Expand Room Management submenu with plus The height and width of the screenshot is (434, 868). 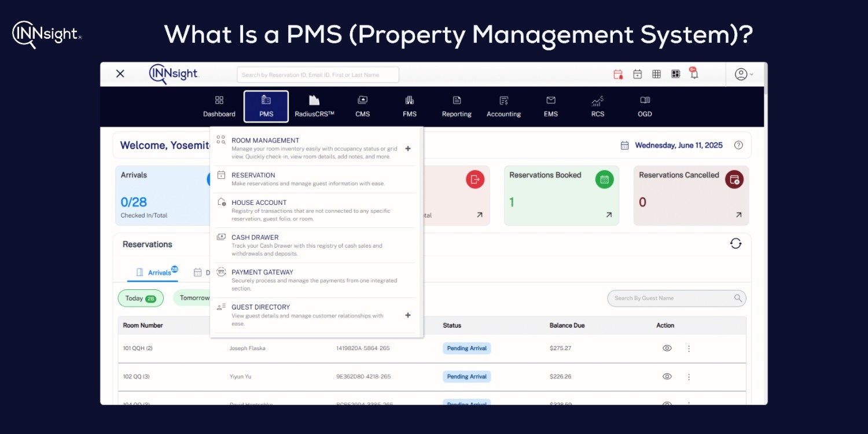pyautogui.click(x=408, y=149)
